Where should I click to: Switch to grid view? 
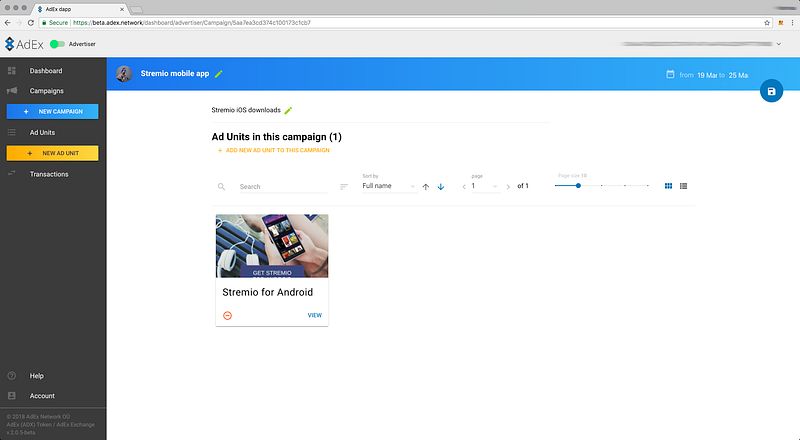tap(668, 186)
